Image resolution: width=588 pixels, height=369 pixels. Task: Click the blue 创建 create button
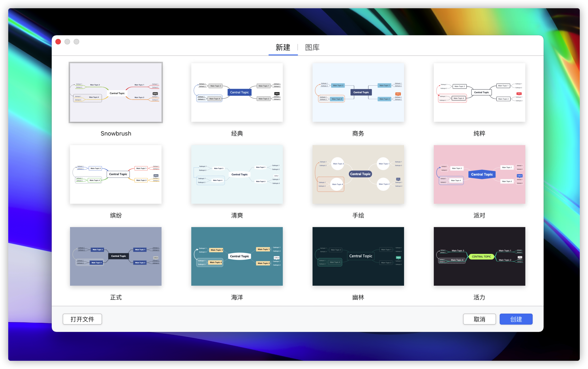click(x=516, y=319)
